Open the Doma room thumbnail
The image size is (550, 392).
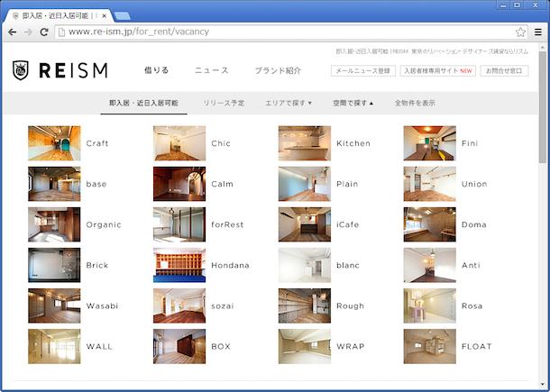pos(430,224)
